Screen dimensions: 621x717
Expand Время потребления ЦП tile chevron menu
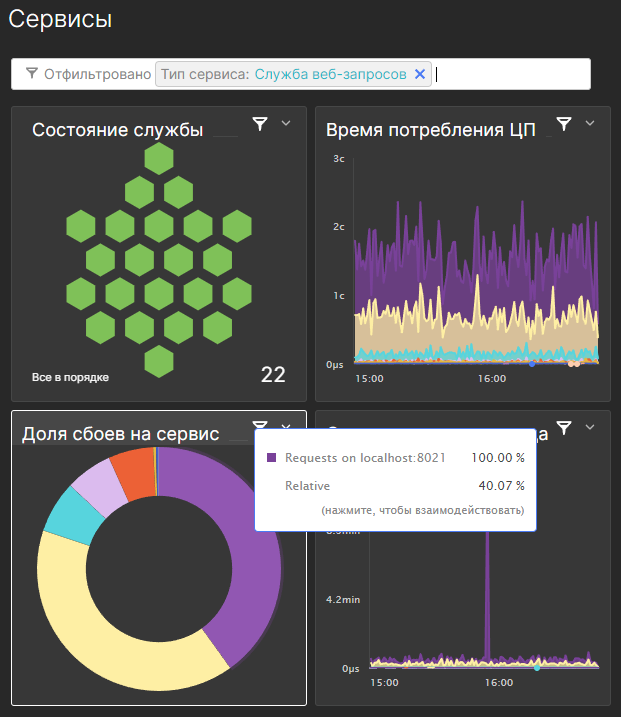point(590,124)
